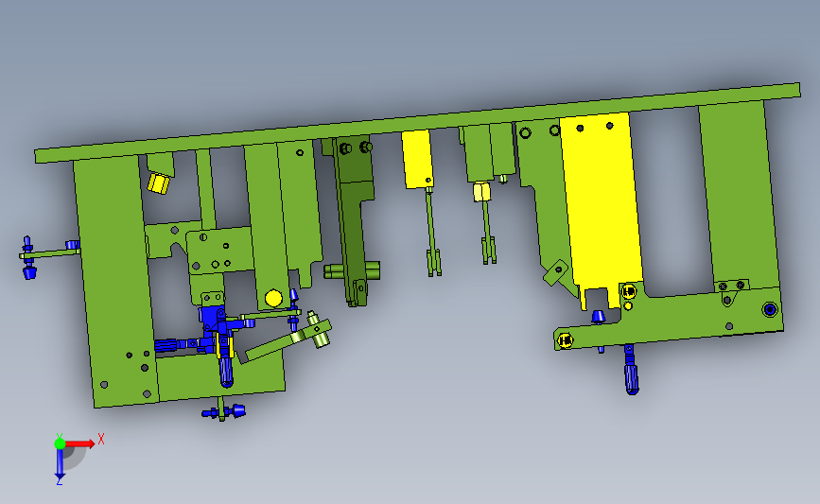Select the horizontal blue knurled handle on the left
Viewport: 820px width, 504px height.
tap(166, 345)
